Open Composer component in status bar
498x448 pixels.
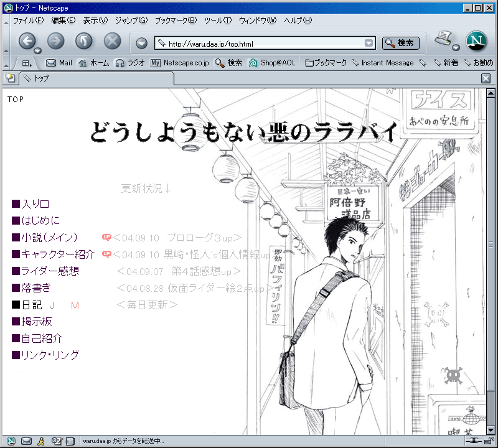pyautogui.click(x=57, y=441)
